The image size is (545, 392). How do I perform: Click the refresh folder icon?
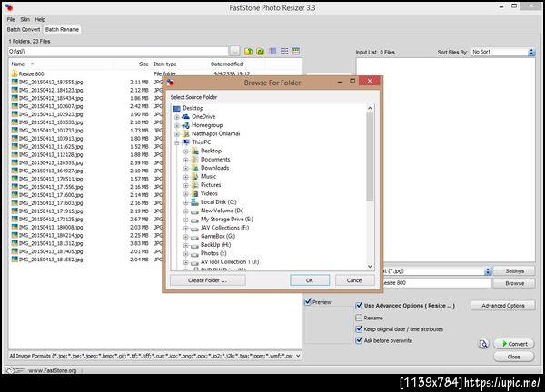(x=261, y=52)
